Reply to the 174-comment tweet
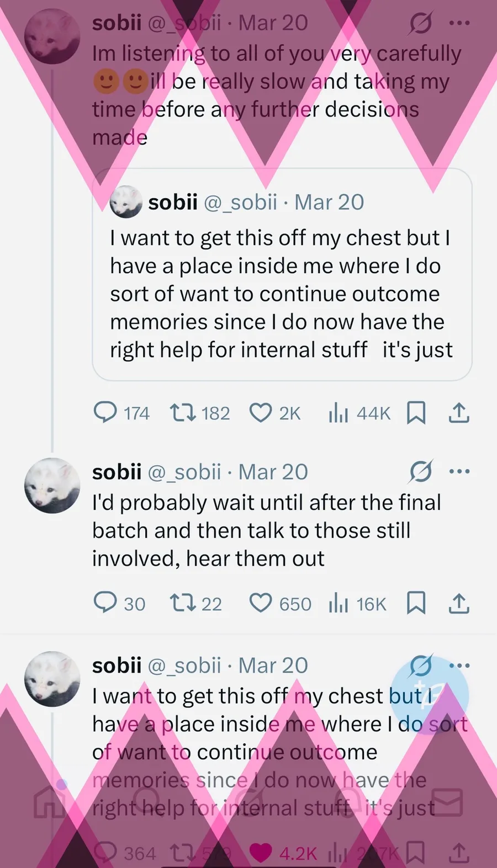Image resolution: width=497 pixels, height=868 pixels. [105, 412]
